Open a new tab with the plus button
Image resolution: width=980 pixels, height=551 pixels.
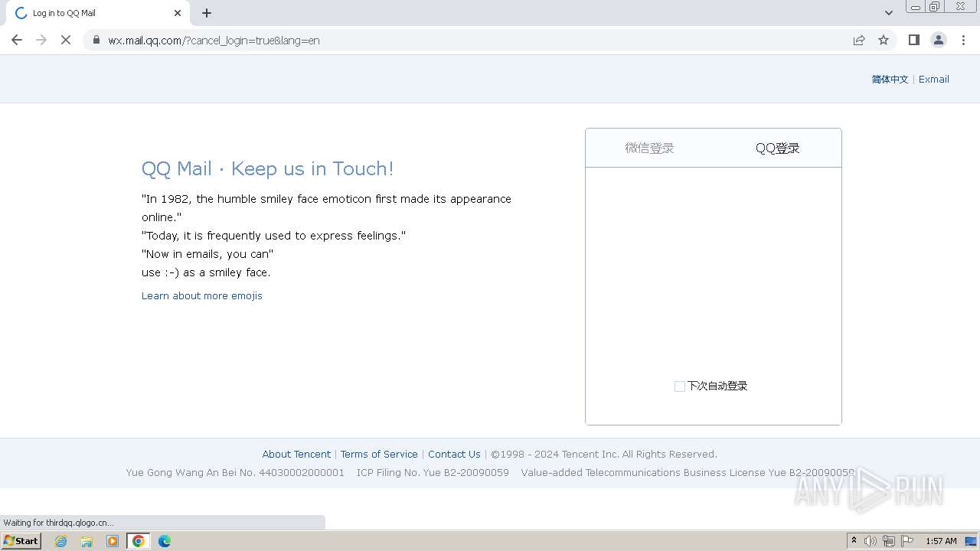point(207,13)
